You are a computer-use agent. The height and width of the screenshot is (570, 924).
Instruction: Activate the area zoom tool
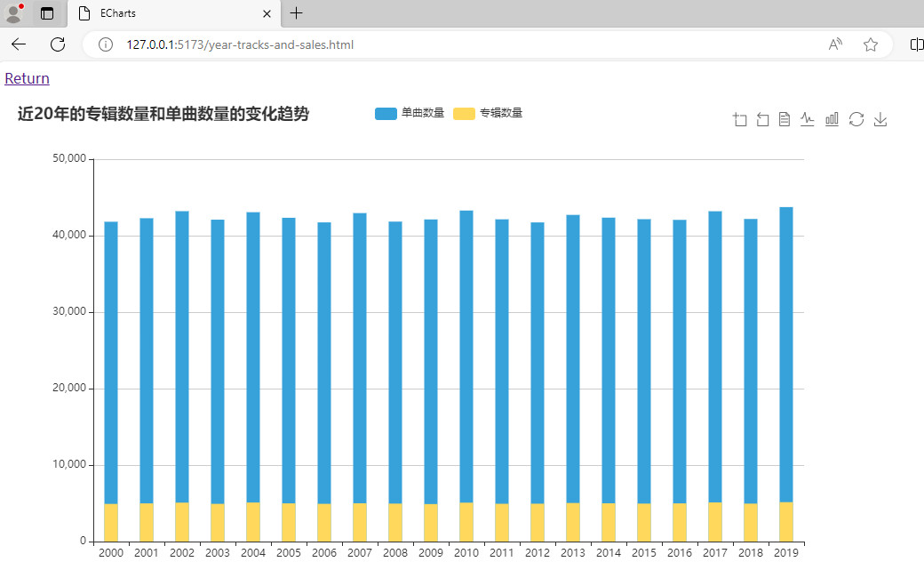coord(739,120)
